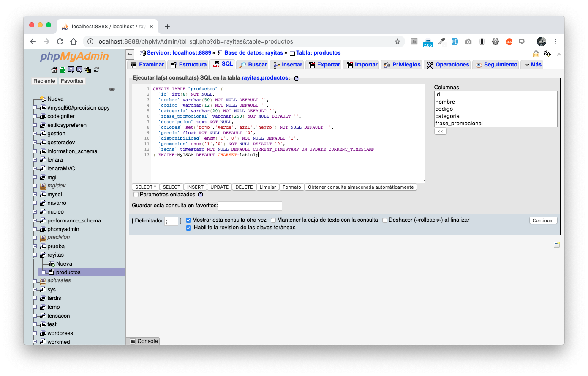The width and height of the screenshot is (588, 376).
Task: Expand the information_schema database node
Action: tap(35, 151)
